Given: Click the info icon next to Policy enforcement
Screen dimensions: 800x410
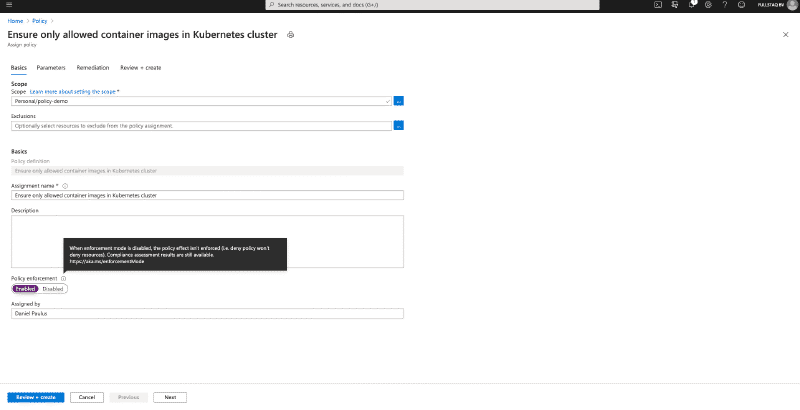Looking at the screenshot, I should pyautogui.click(x=63, y=278).
